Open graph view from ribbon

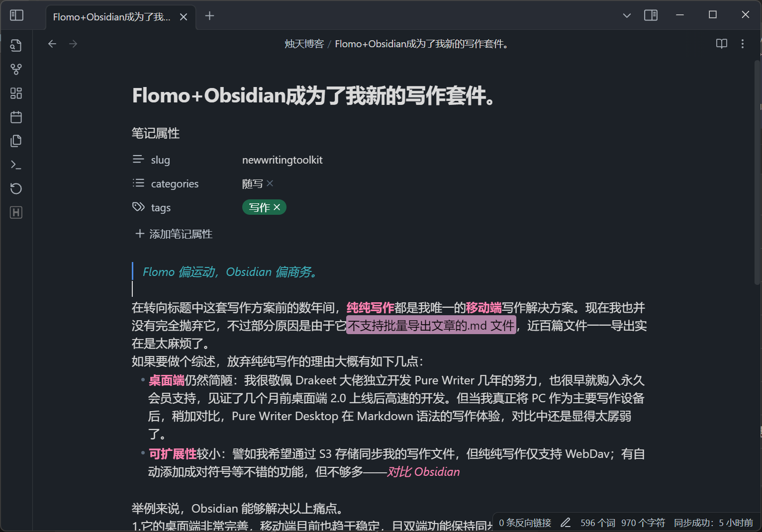(16, 69)
